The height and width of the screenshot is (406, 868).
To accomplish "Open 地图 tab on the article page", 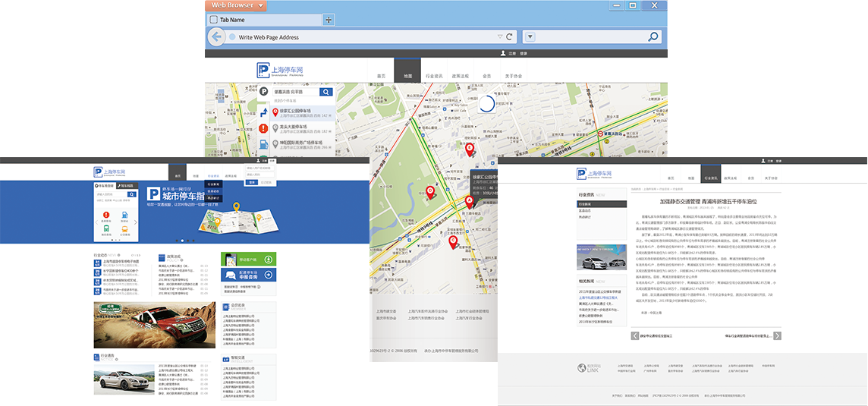I will pyautogui.click(x=691, y=178).
